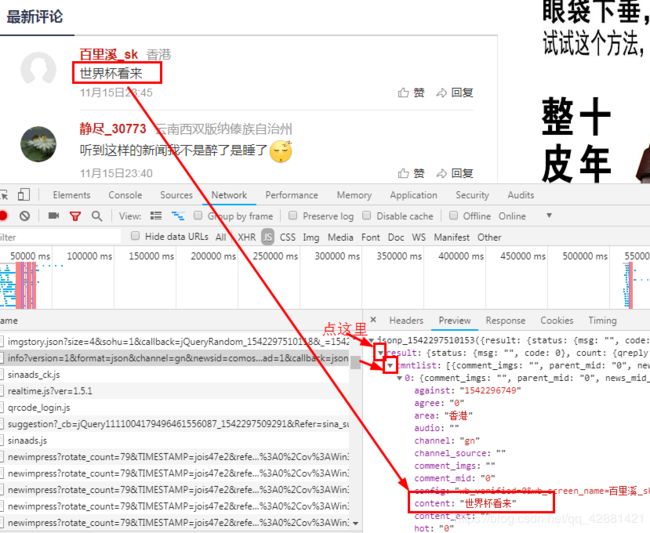Clear network log with the clear icon
Image resolution: width=650 pixels, height=533 pixels.
click(25, 216)
